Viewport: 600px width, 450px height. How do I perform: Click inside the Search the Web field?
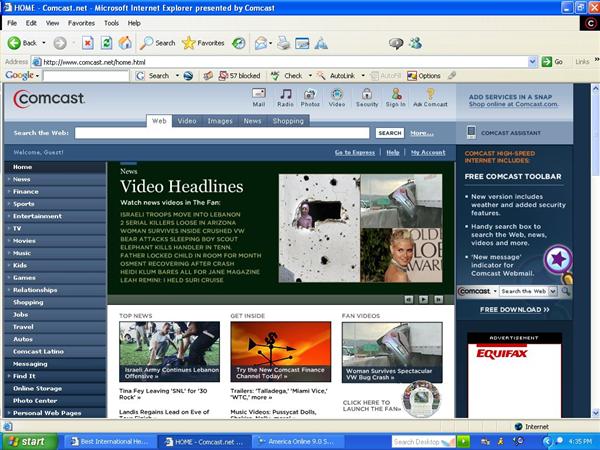pos(222,133)
